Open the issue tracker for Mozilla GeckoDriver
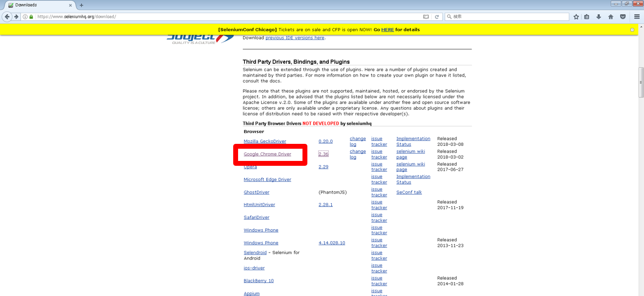This screenshot has height=296, width=644. click(379, 141)
